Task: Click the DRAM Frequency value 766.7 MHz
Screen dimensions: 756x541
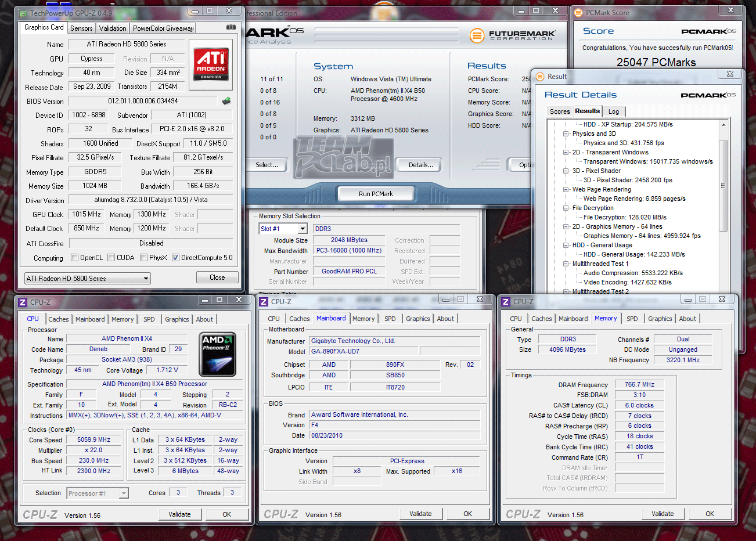Action: (639, 385)
